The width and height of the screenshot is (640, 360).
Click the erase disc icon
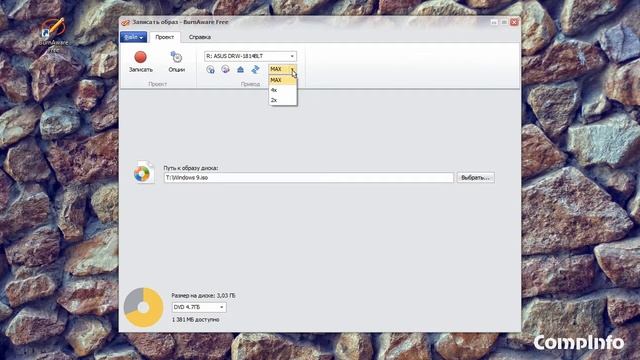coord(225,69)
